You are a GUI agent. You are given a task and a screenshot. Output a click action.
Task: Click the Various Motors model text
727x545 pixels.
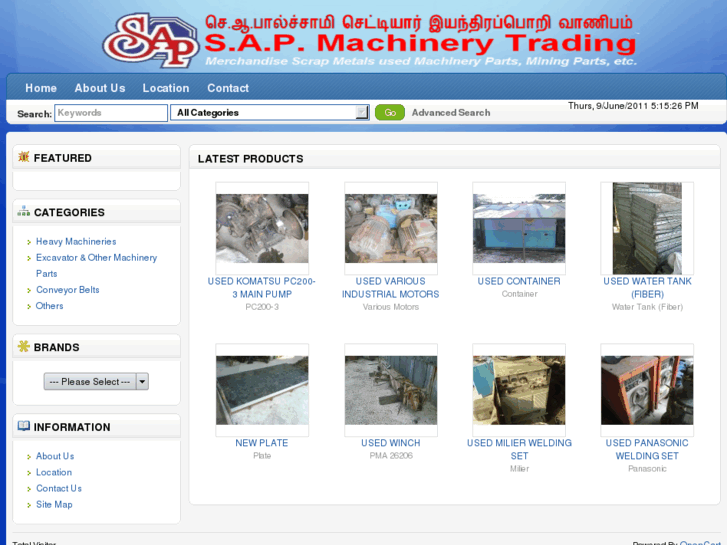click(x=391, y=307)
